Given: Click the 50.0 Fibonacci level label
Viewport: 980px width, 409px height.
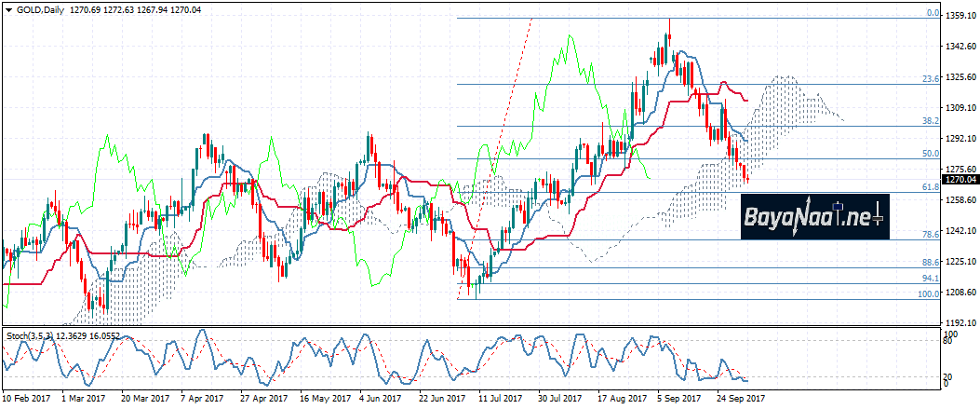Looking at the screenshot, I should (928, 154).
